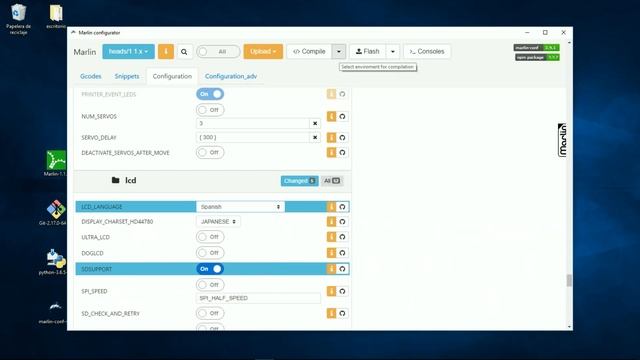Open the Consoles button
The image size is (640, 360).
[427, 51]
